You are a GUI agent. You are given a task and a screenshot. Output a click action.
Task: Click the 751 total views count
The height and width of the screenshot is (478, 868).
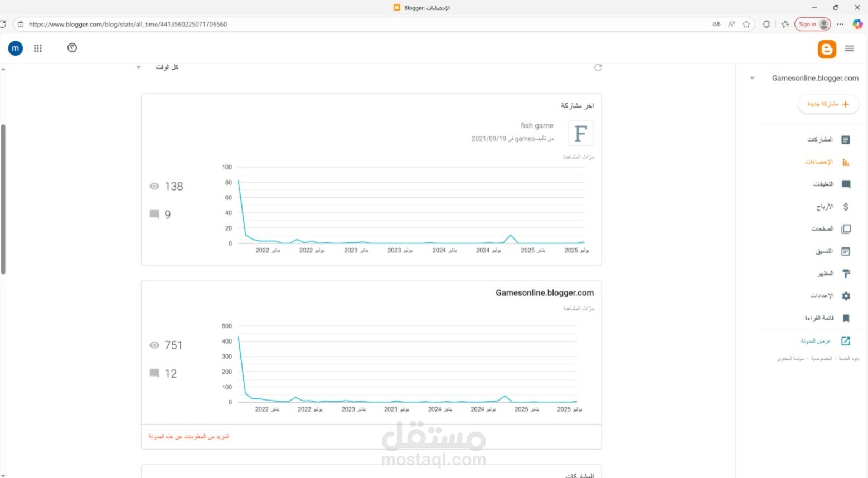pos(173,345)
